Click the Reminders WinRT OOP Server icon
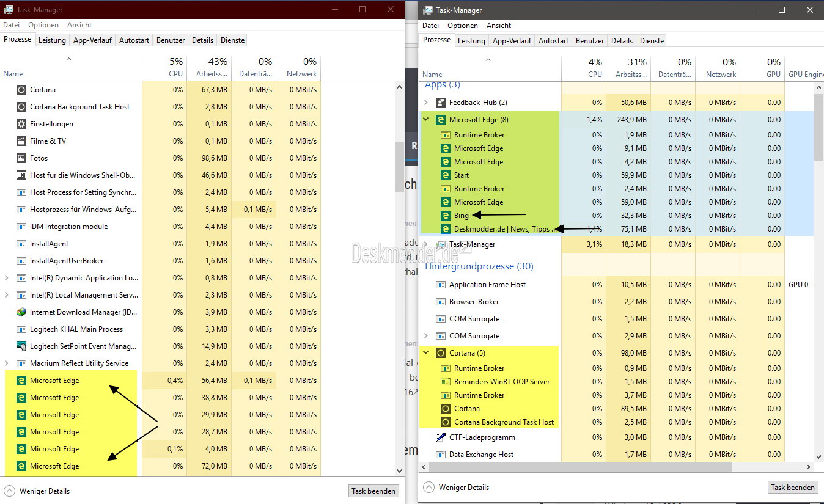This screenshot has height=504, width=824. click(x=445, y=382)
